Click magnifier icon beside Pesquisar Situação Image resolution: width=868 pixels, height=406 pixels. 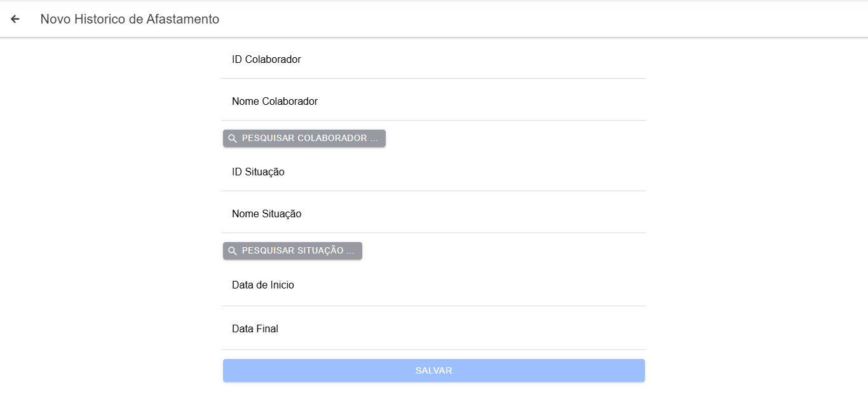(x=233, y=251)
